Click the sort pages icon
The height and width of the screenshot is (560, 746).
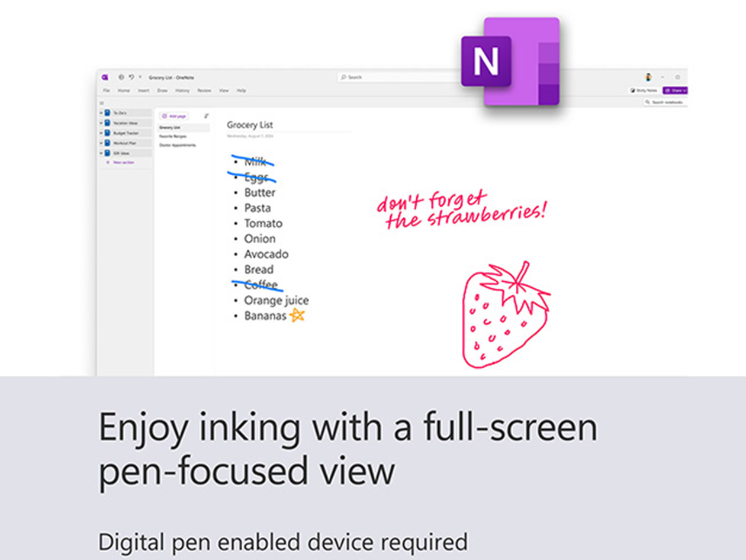coord(206,116)
